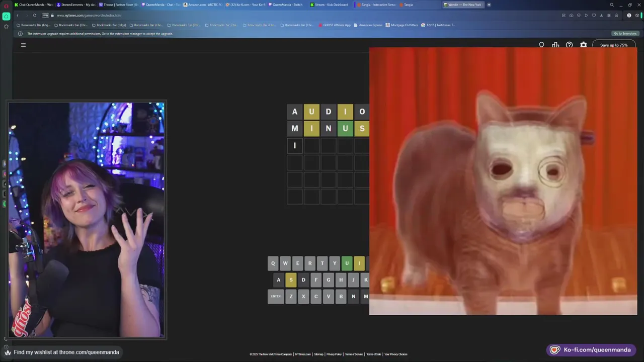Open a new tab with the plus button
This screenshot has height=362, width=644.
tap(489, 5)
